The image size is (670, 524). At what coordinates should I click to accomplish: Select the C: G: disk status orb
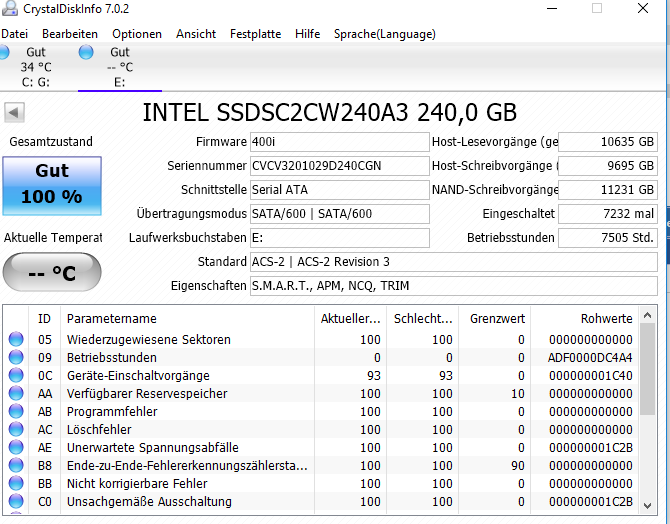(x=9, y=52)
